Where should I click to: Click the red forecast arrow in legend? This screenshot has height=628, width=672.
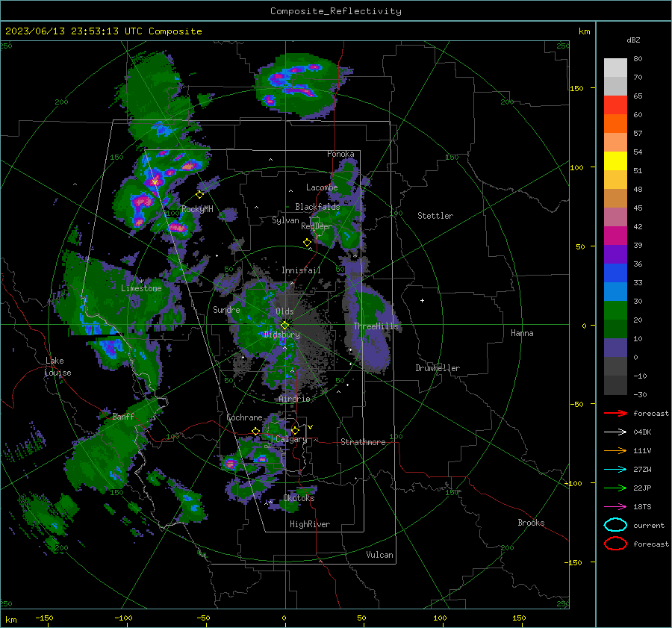point(615,413)
